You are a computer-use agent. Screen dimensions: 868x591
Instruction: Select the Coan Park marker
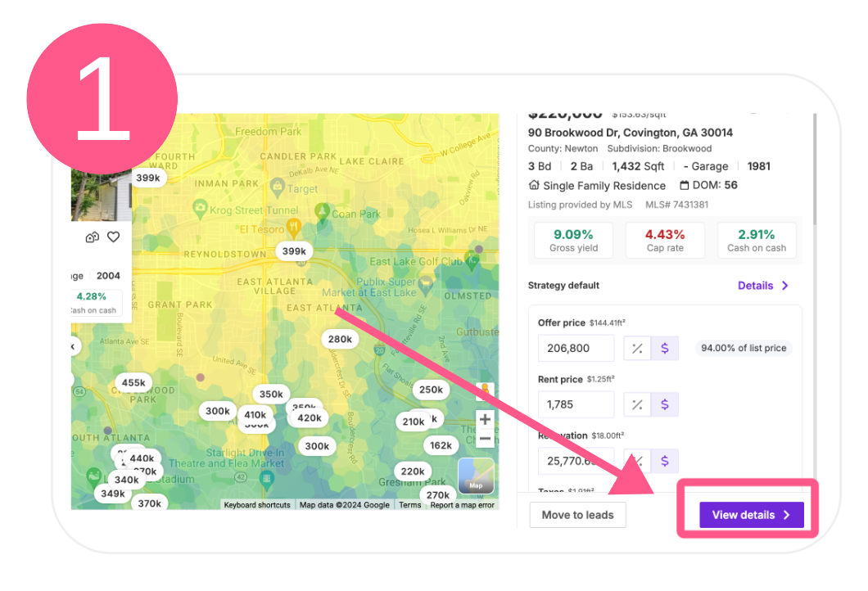(x=322, y=213)
